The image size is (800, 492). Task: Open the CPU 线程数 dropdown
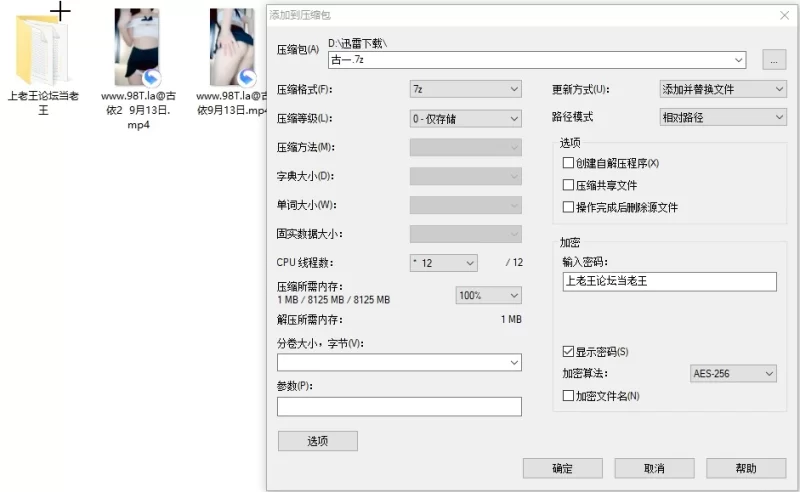[x=443, y=263]
